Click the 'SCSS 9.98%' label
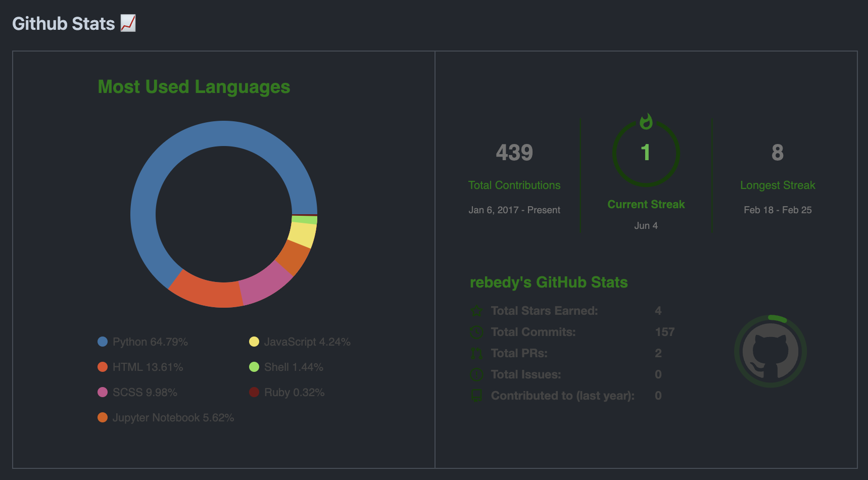This screenshot has width=868, height=480. pos(144,393)
